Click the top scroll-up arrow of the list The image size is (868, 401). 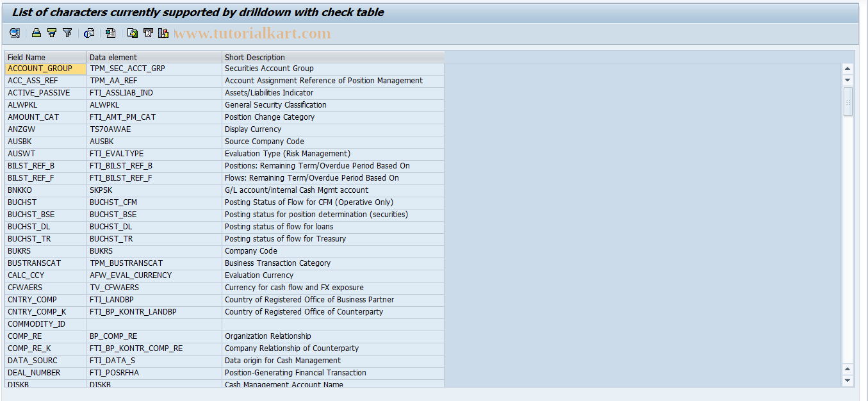click(x=848, y=69)
